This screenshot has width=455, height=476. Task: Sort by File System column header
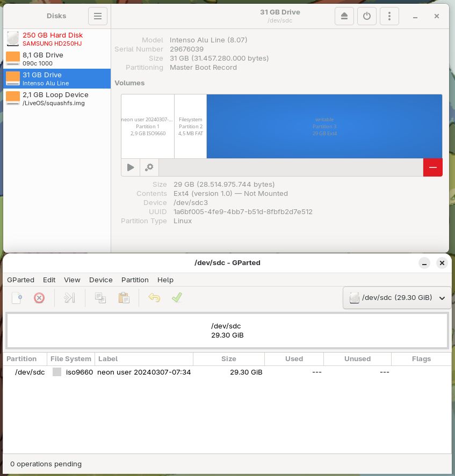point(71,359)
